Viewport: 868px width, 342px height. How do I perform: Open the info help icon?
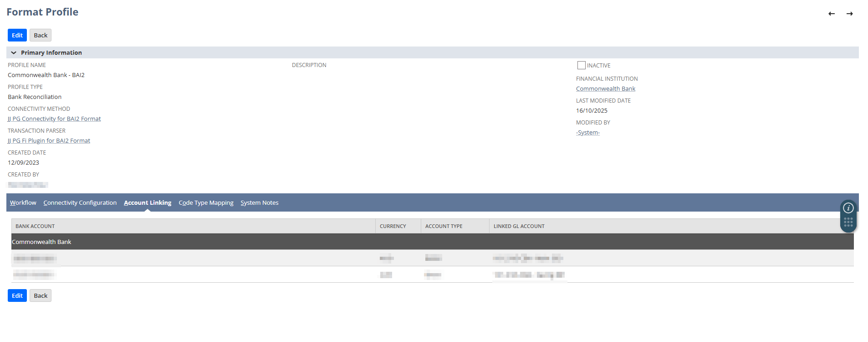tap(848, 208)
